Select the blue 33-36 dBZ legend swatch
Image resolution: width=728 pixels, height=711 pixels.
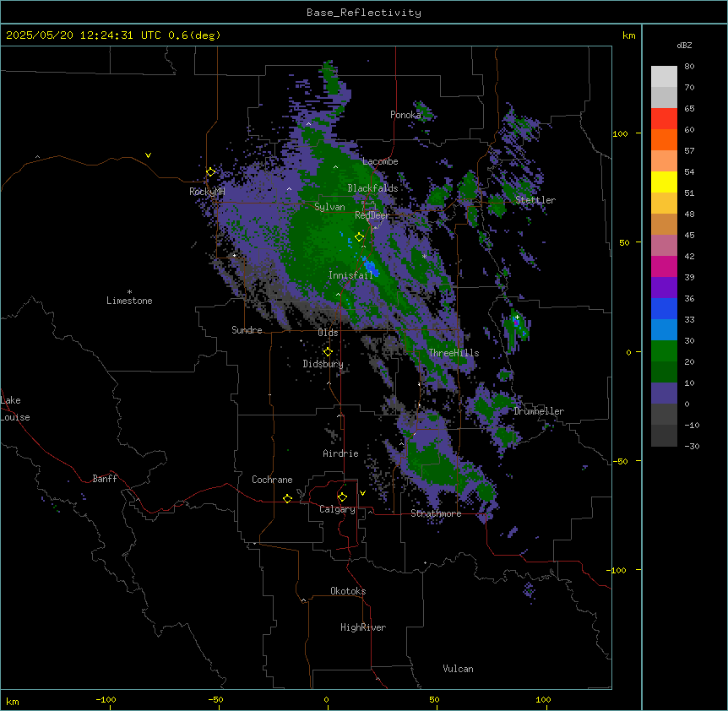664,309
